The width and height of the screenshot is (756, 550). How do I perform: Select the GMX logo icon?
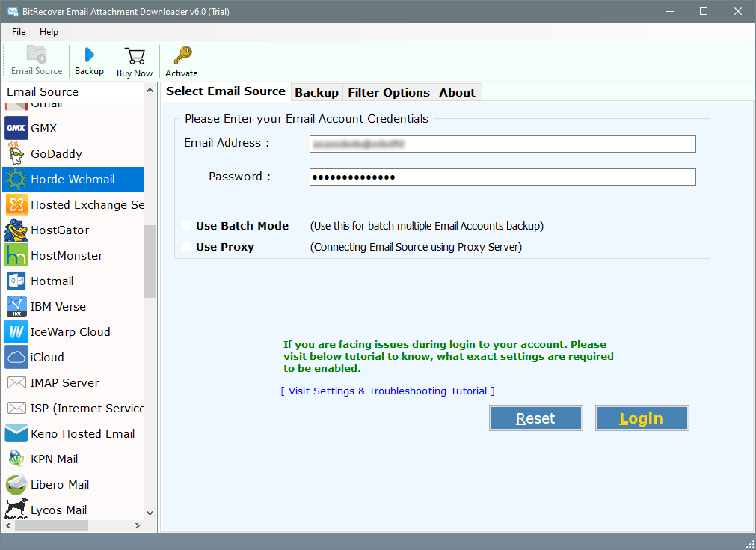(x=16, y=129)
